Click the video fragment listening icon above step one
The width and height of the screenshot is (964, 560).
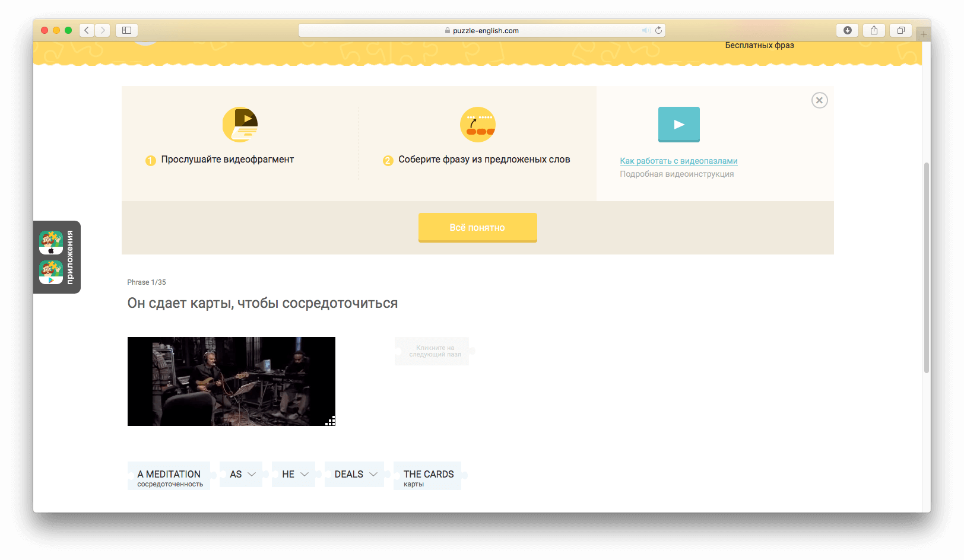click(x=239, y=125)
